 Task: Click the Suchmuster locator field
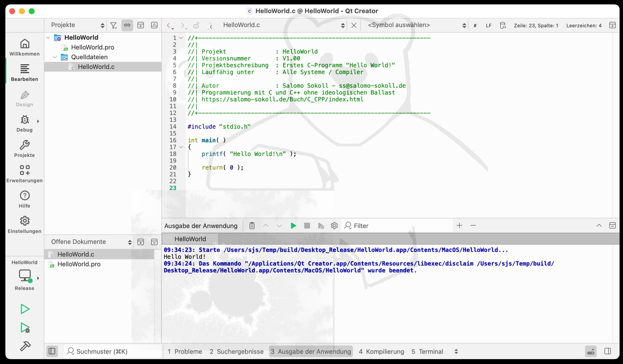click(113, 352)
